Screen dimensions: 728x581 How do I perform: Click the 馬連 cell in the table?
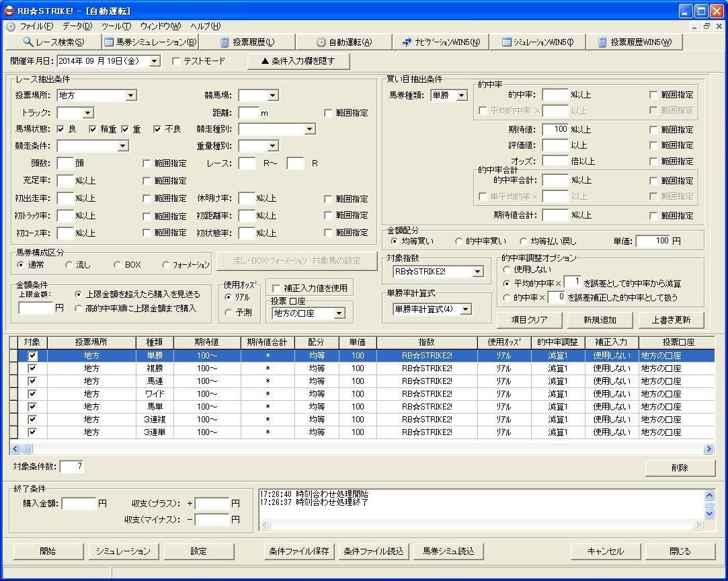coord(155,381)
